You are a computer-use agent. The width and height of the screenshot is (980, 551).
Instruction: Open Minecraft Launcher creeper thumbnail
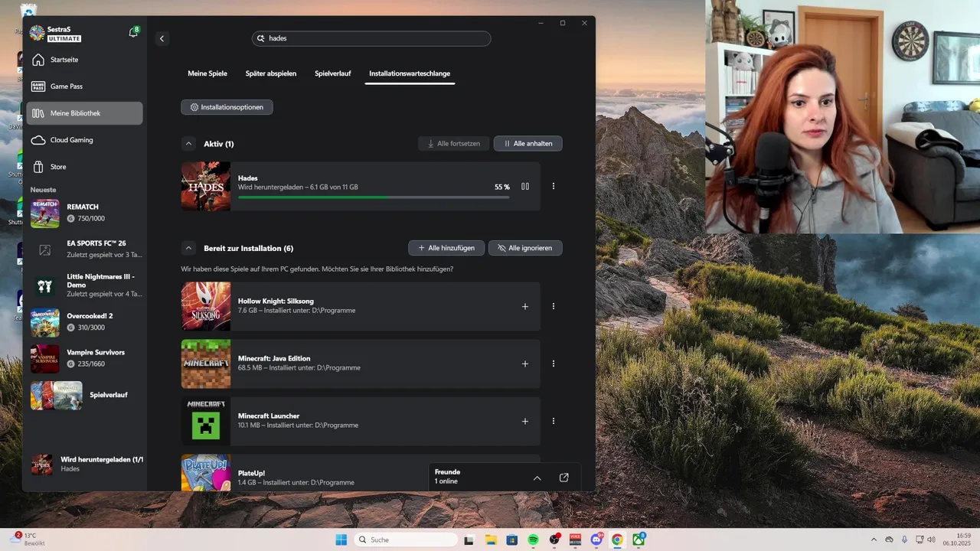206,421
